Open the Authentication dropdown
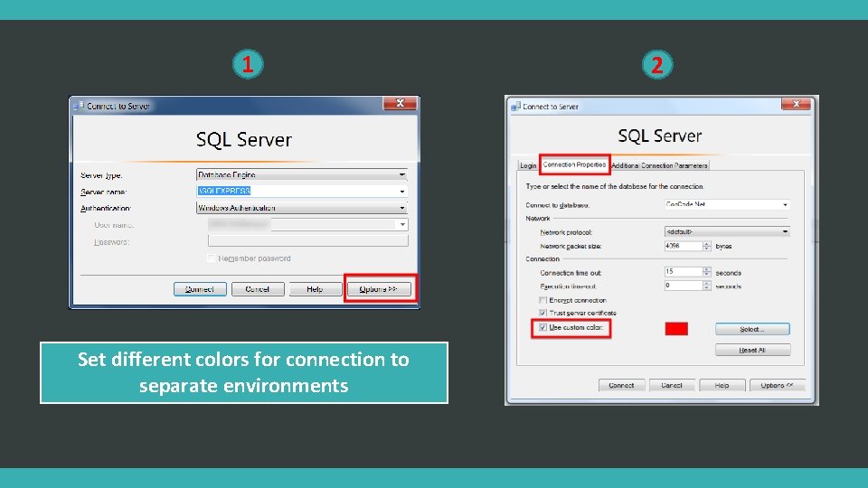The height and width of the screenshot is (488, 868). pos(302,208)
